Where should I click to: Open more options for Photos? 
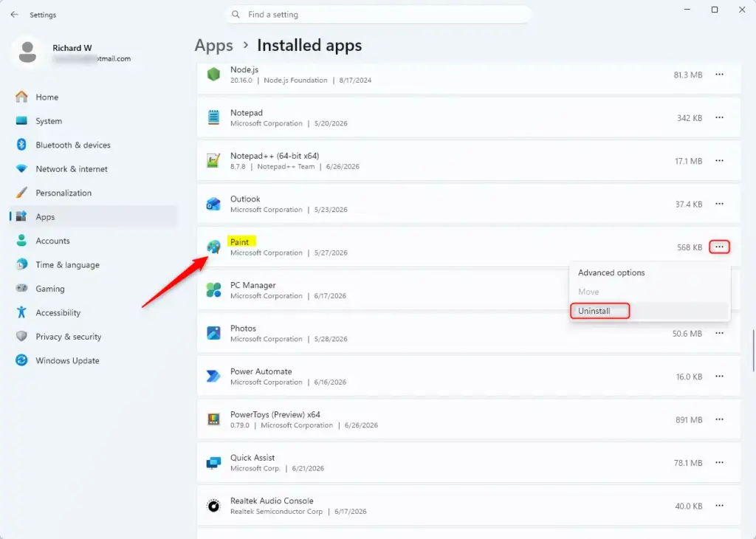(719, 333)
